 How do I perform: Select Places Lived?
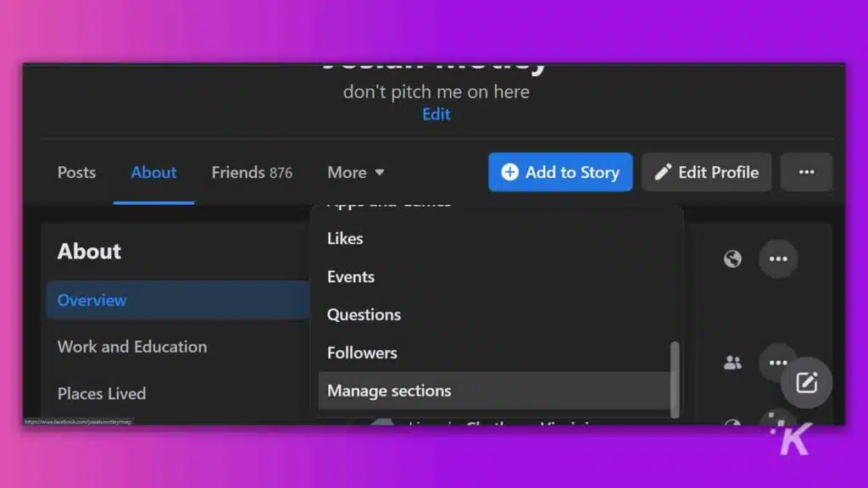pos(101,393)
